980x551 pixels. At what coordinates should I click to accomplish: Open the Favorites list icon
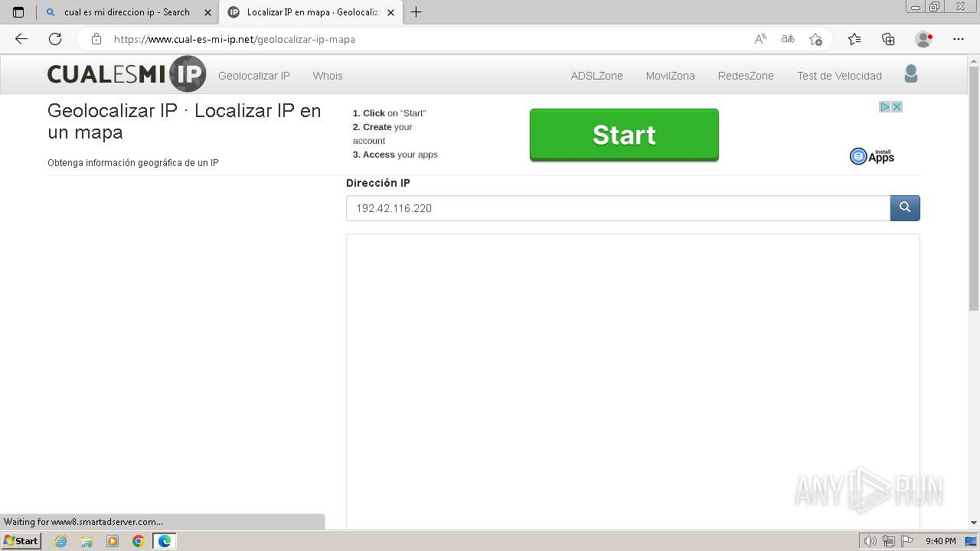[x=854, y=39]
